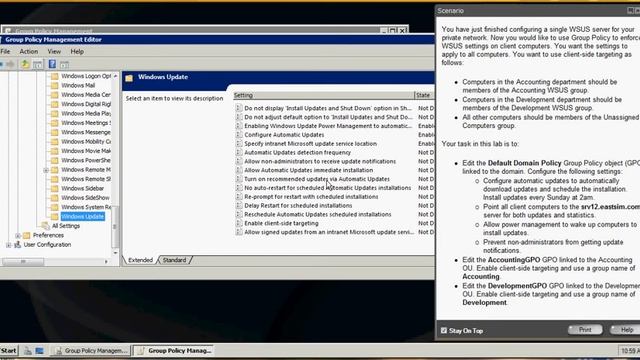The image size is (640, 360).
Task: Click policy icon beside Delay Restart setting
Action: pos(238,206)
